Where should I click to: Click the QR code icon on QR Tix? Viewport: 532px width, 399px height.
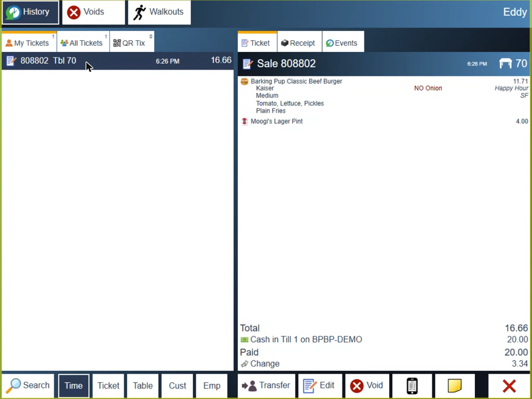pyautogui.click(x=117, y=43)
